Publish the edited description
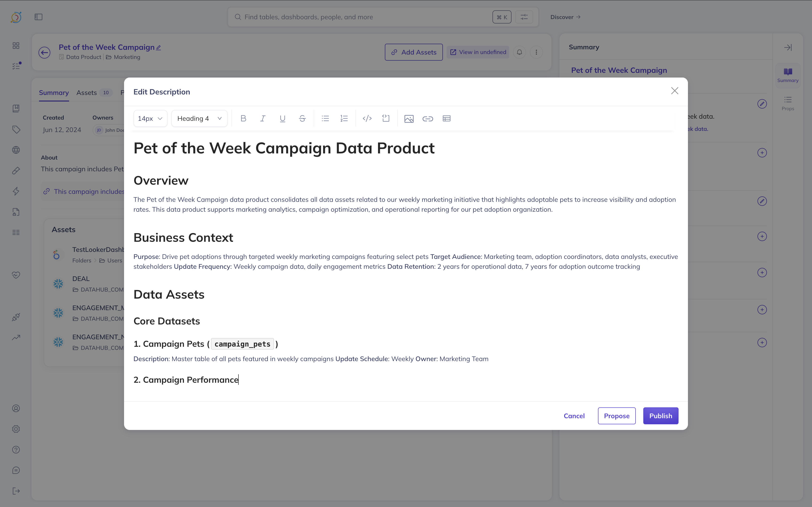Screen dimensions: 812x507 click(660, 416)
